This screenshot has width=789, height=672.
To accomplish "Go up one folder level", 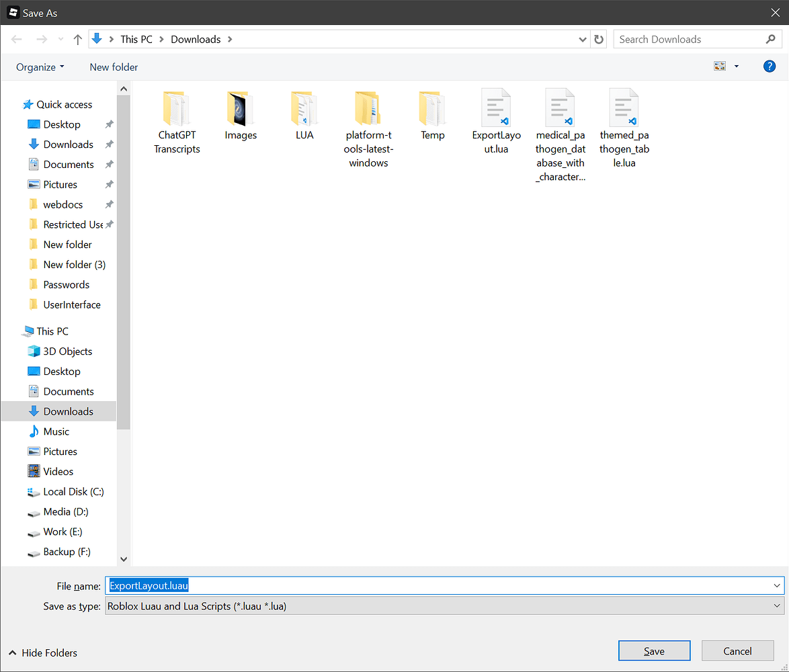I will (x=77, y=39).
